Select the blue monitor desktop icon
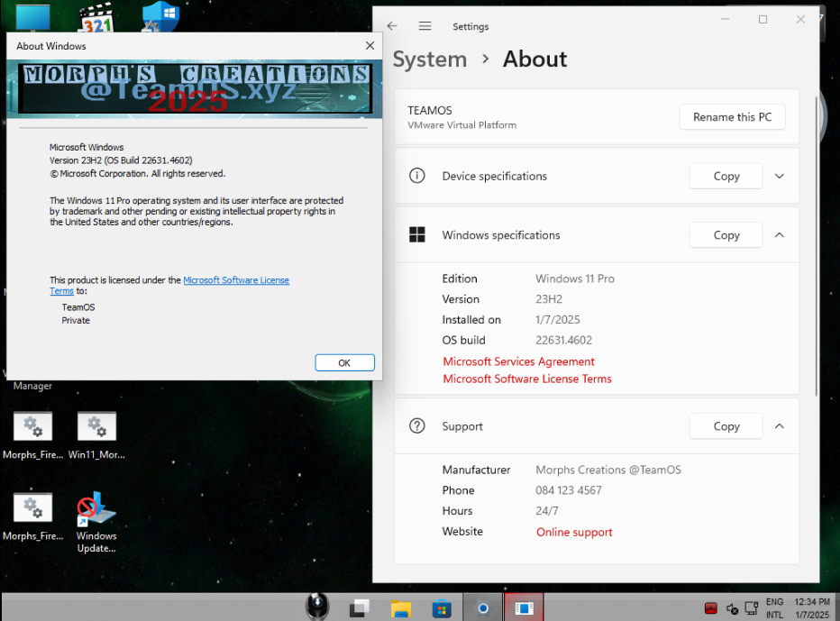 [x=33, y=17]
